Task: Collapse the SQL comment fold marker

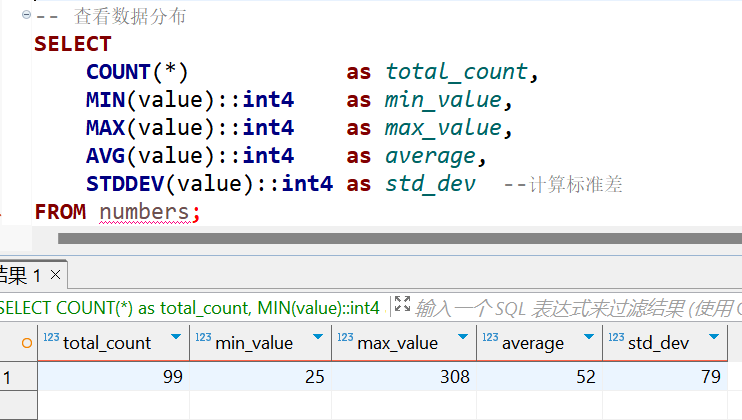Action: [26, 15]
